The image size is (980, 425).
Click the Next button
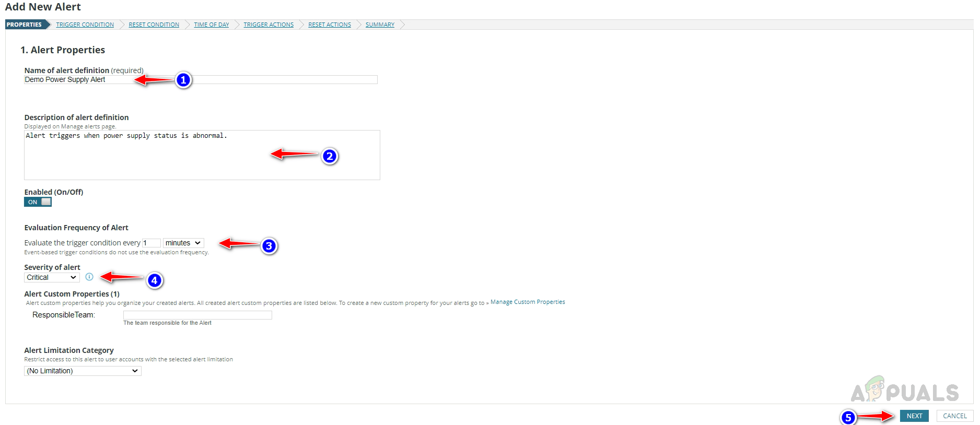914,416
